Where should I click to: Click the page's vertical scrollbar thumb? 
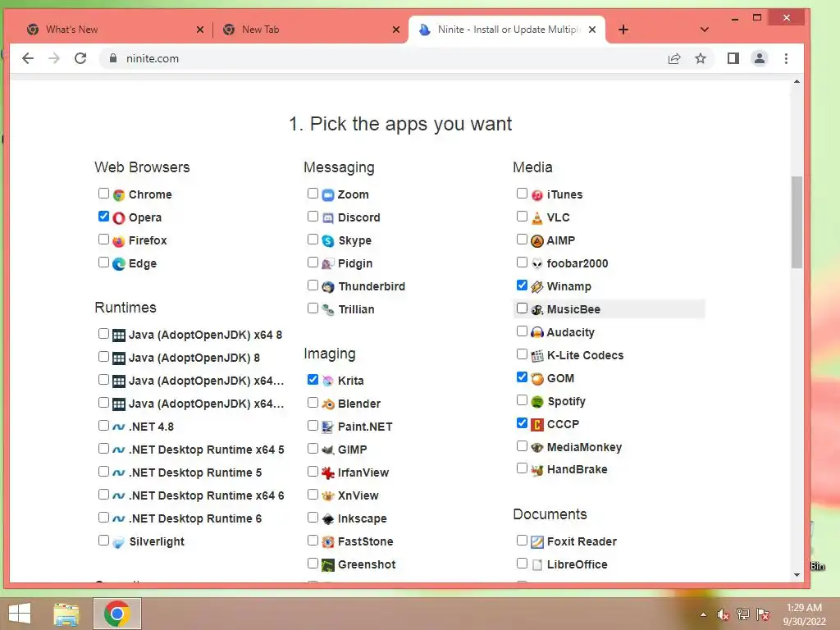click(797, 221)
